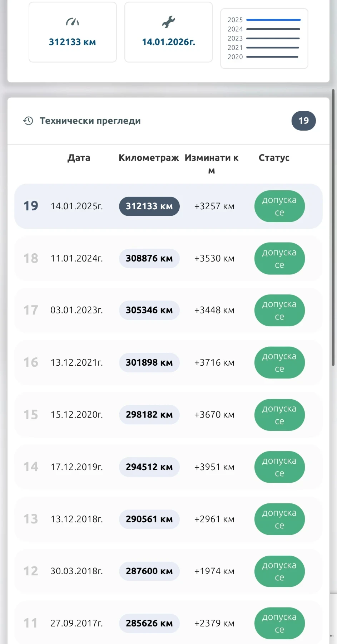This screenshot has height=644, width=337.
Task: Click допуска се status for 03.01.2023г.
Action: [x=279, y=311]
